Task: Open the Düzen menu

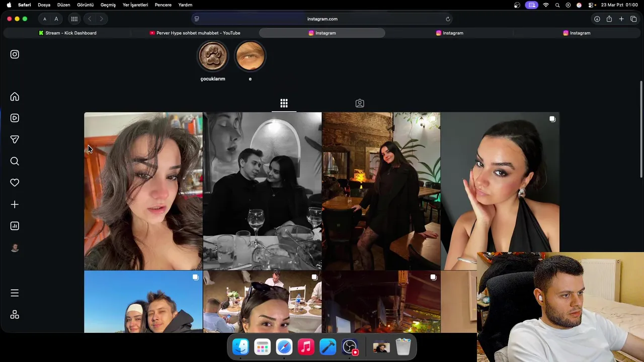Action: click(63, 5)
